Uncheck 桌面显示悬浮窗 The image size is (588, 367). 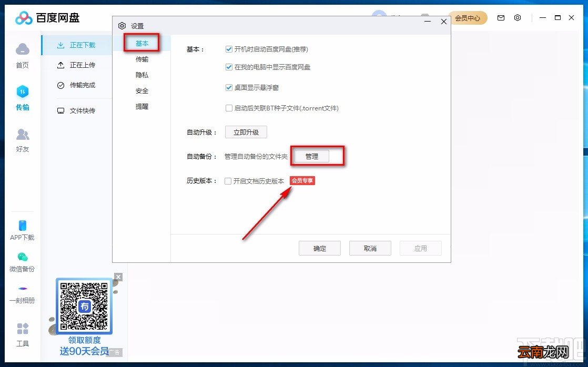229,88
